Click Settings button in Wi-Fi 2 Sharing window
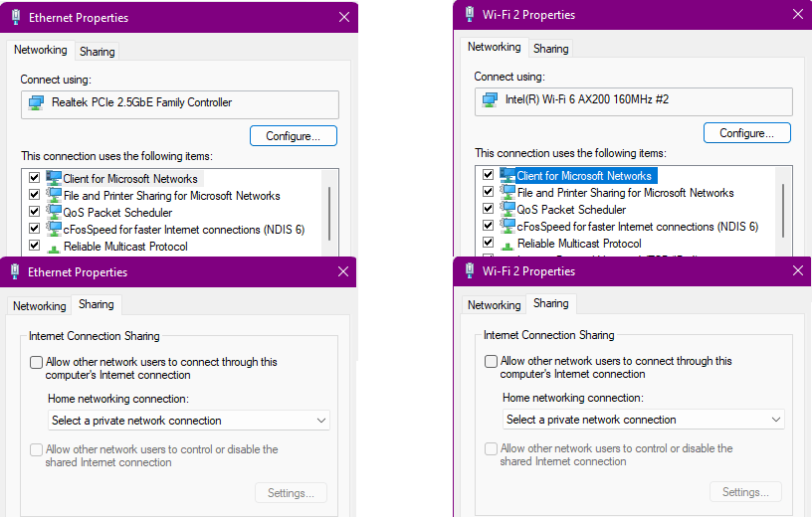Screen dimensions: 812x517 tap(745, 492)
